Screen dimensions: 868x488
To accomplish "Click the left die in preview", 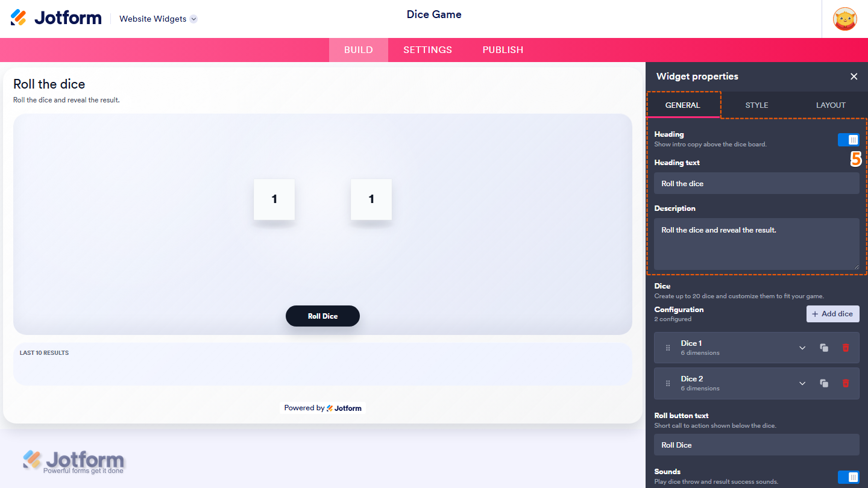I will click(274, 199).
